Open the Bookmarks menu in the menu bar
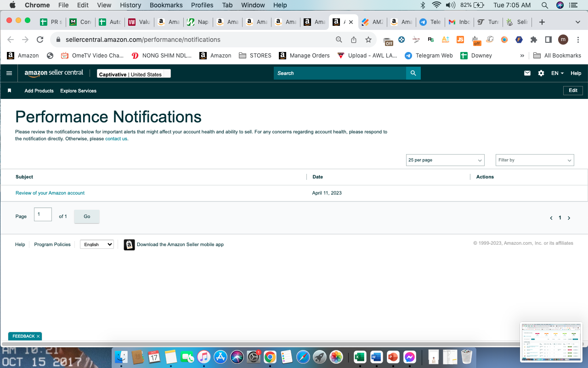The image size is (588, 368). point(167,5)
